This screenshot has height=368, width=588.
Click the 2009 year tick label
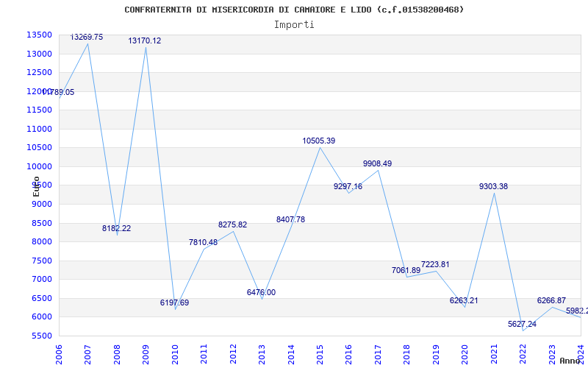click(146, 355)
